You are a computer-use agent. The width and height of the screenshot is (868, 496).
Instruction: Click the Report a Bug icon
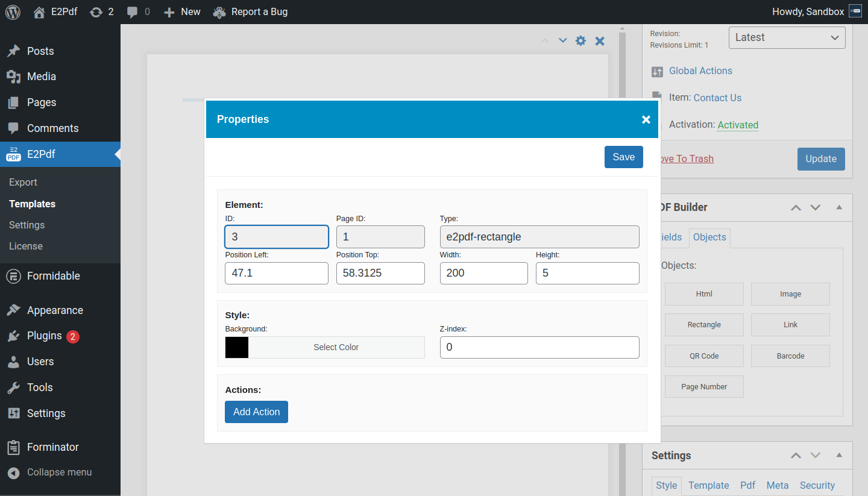[220, 12]
